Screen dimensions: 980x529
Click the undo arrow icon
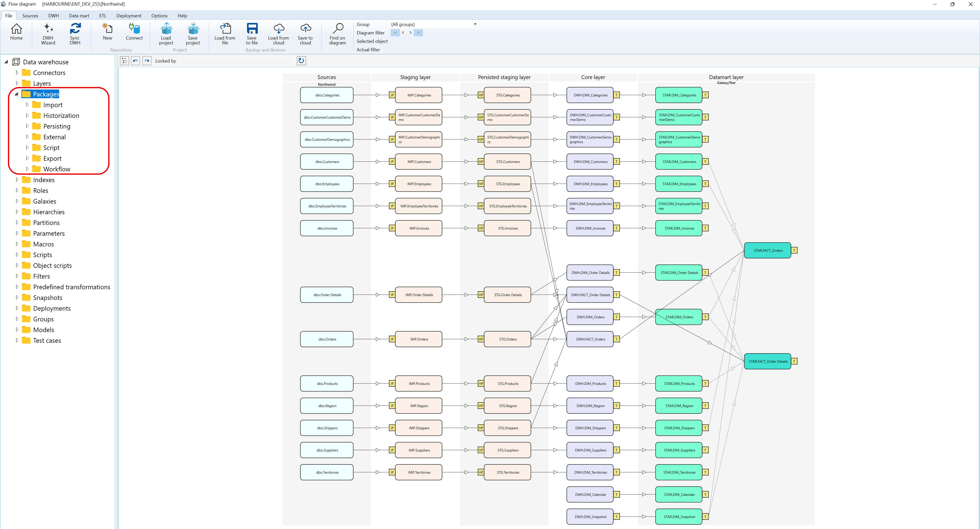(136, 60)
